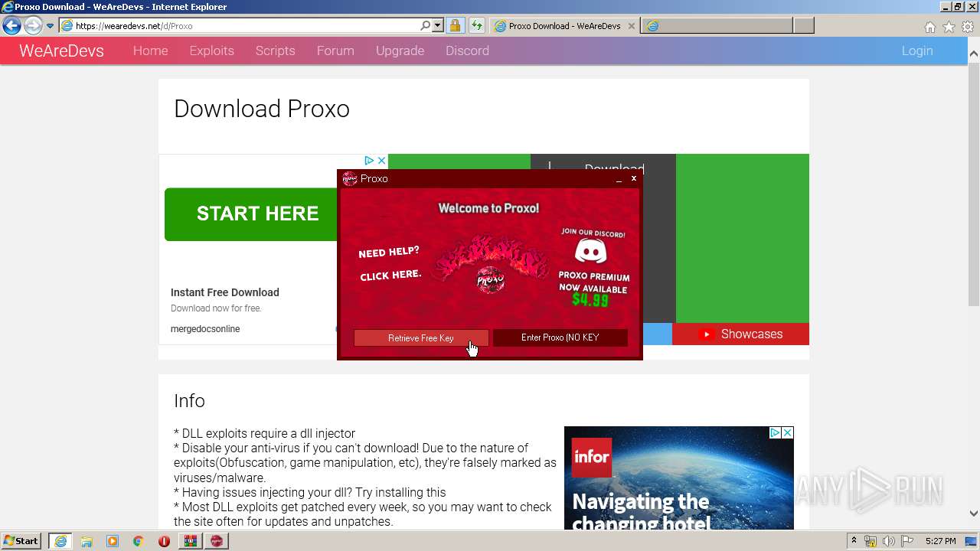Click the green START HERE ad button
Viewport: 980px width, 551px height.
tap(251, 214)
